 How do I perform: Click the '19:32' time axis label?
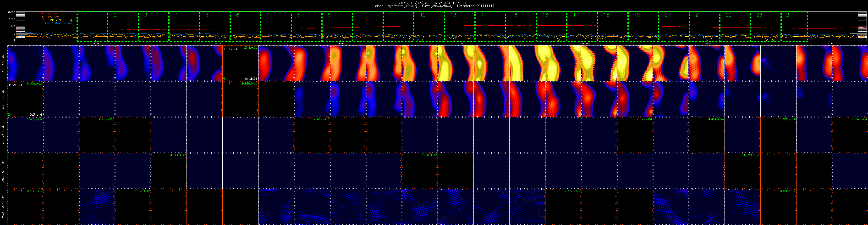[x=830, y=44]
